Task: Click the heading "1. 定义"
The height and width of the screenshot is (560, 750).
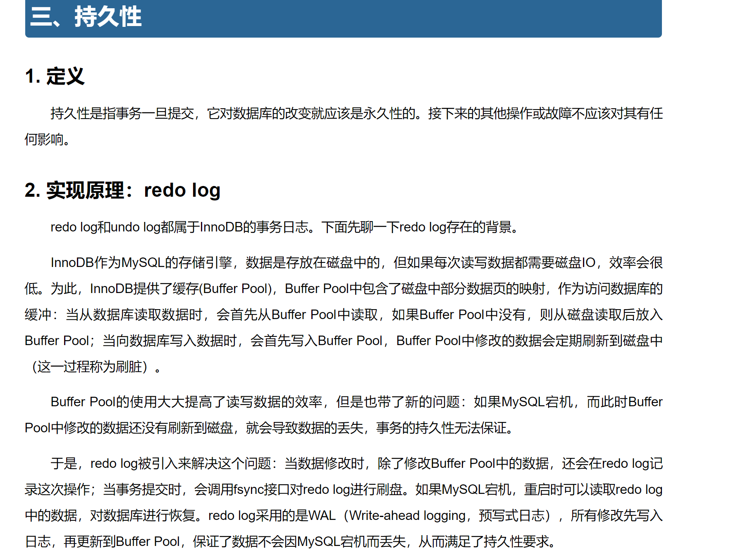Action: pyautogui.click(x=55, y=76)
